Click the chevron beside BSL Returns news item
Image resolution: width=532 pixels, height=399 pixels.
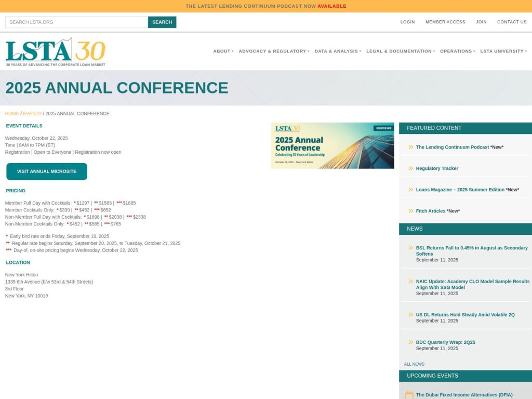(x=410, y=248)
